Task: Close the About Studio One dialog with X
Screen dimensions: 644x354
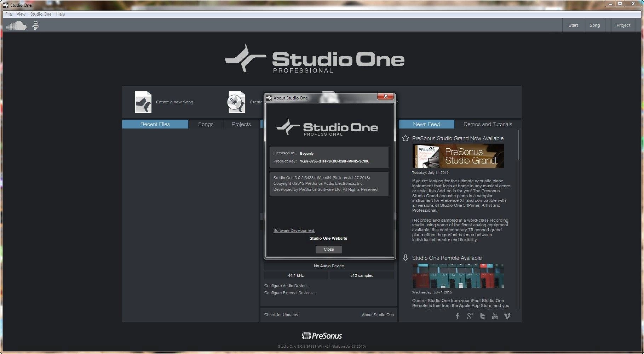Action: pyautogui.click(x=386, y=97)
